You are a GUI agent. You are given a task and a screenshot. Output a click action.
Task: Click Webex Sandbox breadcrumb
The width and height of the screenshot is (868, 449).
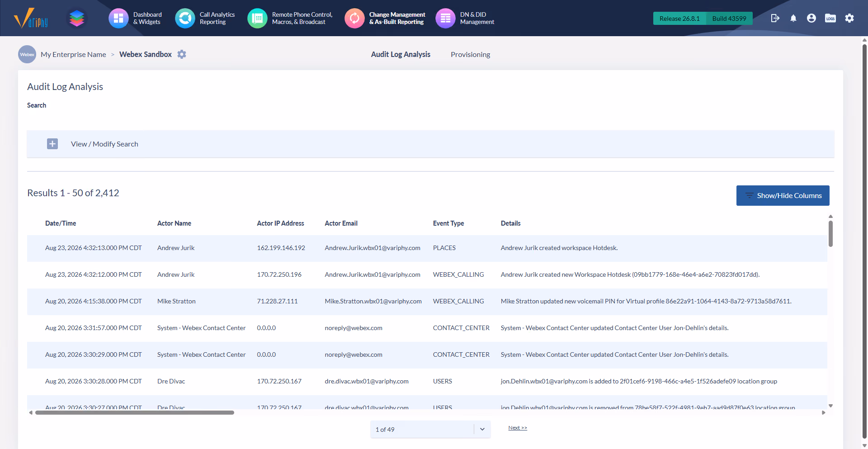tap(146, 54)
